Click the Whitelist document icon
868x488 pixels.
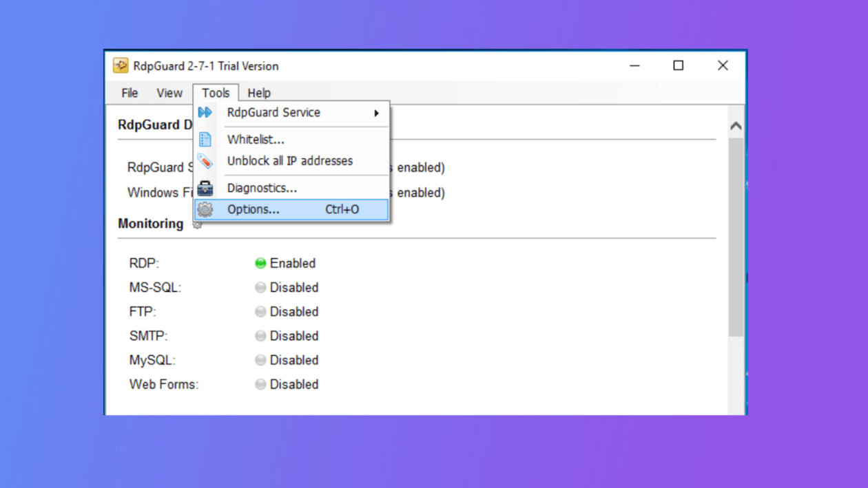[x=205, y=140]
